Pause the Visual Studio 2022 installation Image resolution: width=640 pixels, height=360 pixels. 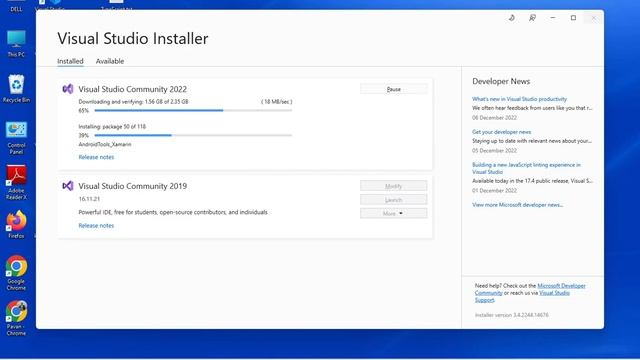(x=393, y=89)
